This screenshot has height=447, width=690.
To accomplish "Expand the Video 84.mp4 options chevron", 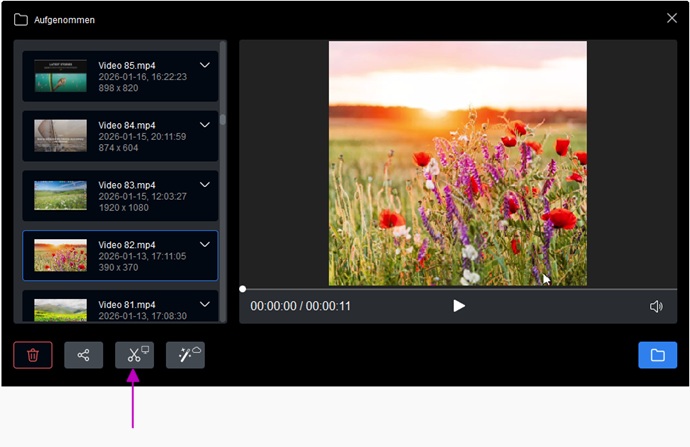I will 205,125.
